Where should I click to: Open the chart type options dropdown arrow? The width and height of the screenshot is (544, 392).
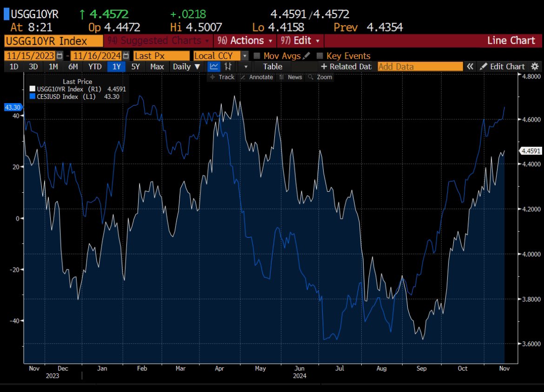tap(245, 66)
